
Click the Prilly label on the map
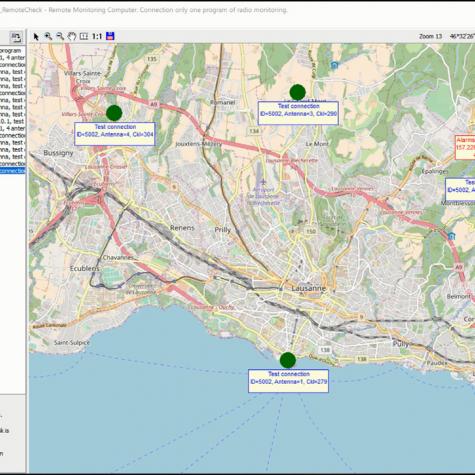[223, 230]
